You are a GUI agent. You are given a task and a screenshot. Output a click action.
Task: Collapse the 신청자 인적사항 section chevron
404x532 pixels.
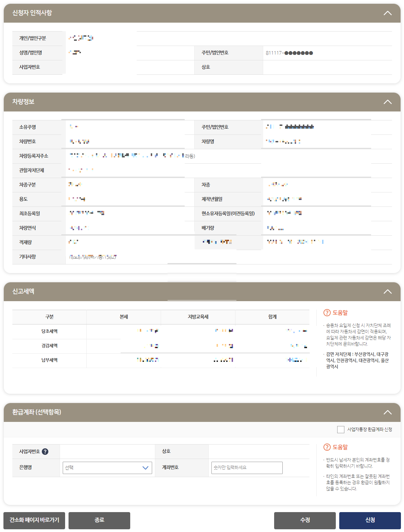point(388,13)
